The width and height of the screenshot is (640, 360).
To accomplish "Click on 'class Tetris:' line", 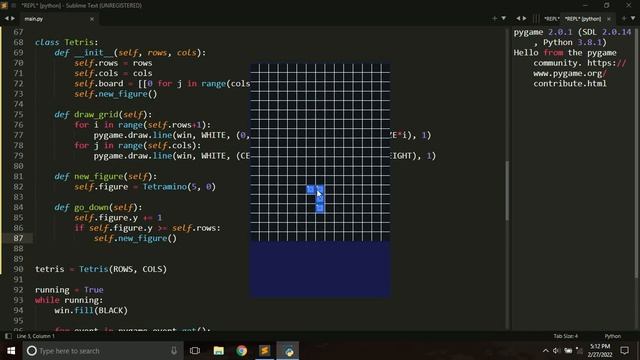I will click(67, 42).
